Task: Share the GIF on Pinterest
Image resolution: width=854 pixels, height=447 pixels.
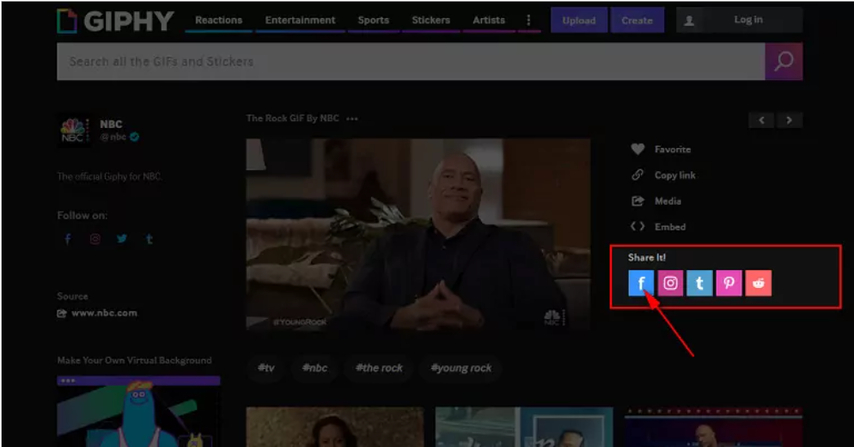Action: click(729, 283)
